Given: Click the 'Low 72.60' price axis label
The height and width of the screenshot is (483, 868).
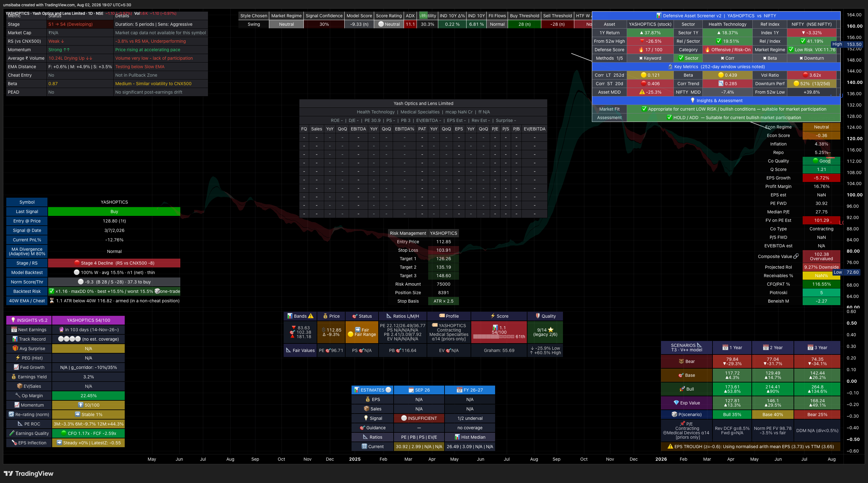Looking at the screenshot, I should (847, 272).
